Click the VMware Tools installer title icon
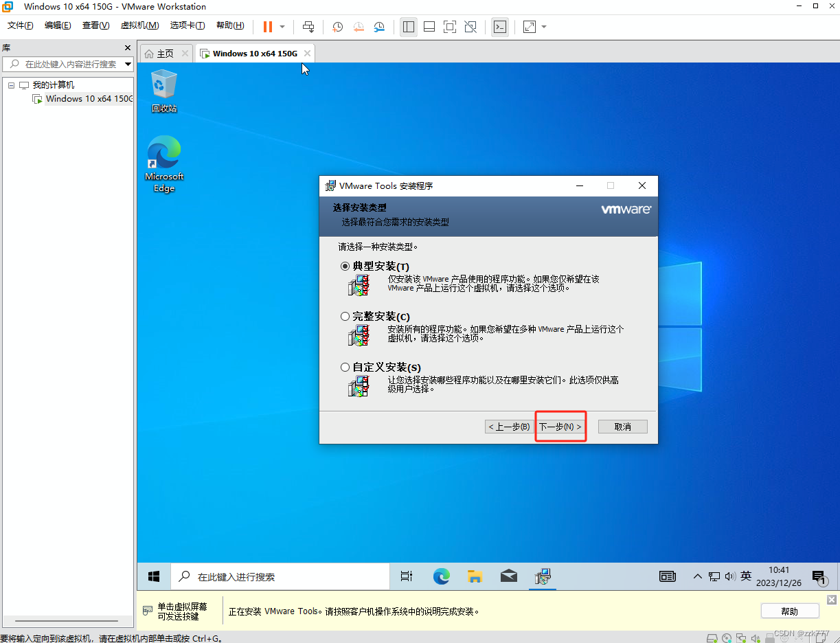This screenshot has height=643, width=840. (x=330, y=185)
